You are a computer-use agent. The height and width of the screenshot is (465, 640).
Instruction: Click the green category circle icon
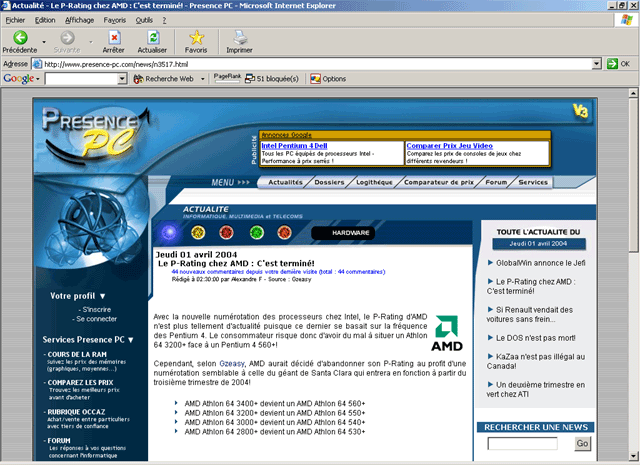tap(257, 233)
